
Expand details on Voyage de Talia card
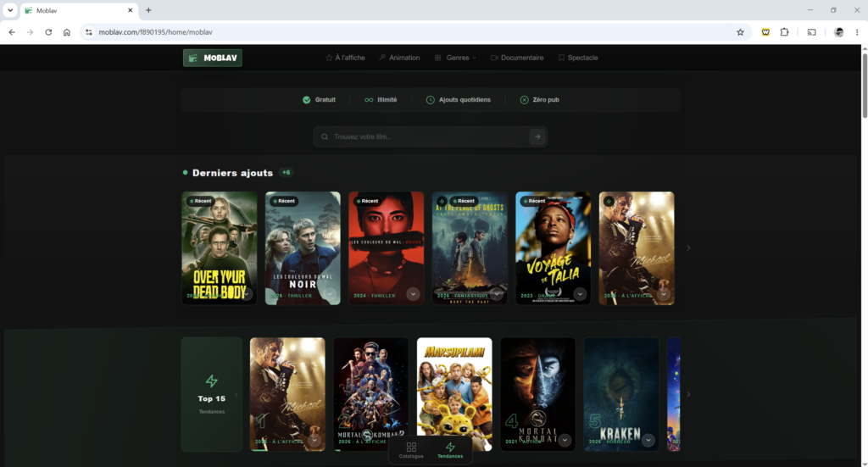pos(580,294)
